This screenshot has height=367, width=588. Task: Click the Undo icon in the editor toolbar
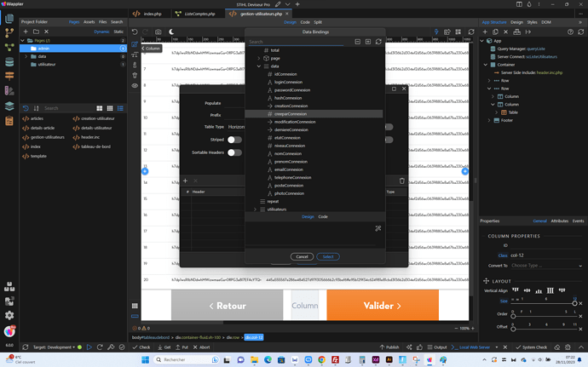tap(135, 32)
